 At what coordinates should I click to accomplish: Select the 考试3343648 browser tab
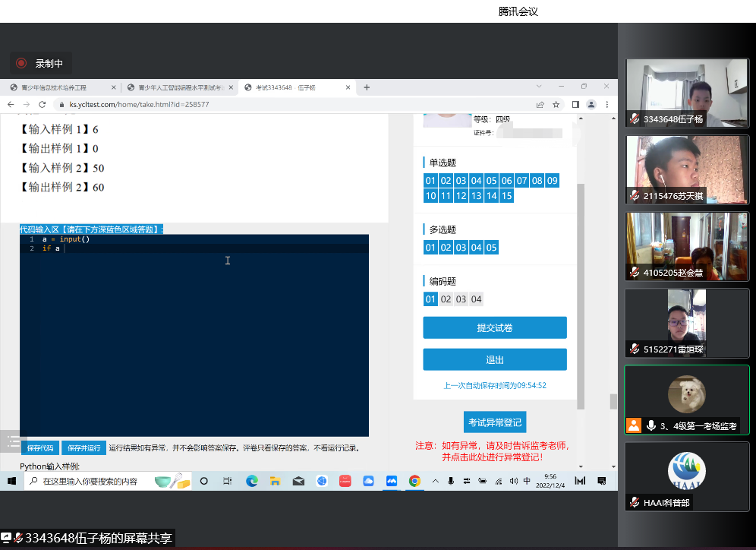(296, 87)
